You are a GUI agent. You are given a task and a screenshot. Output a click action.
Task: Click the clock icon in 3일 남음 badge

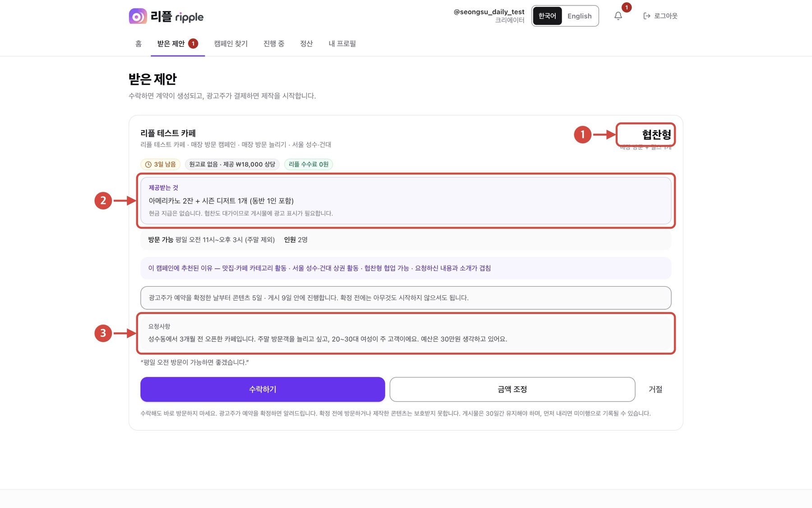pos(148,164)
